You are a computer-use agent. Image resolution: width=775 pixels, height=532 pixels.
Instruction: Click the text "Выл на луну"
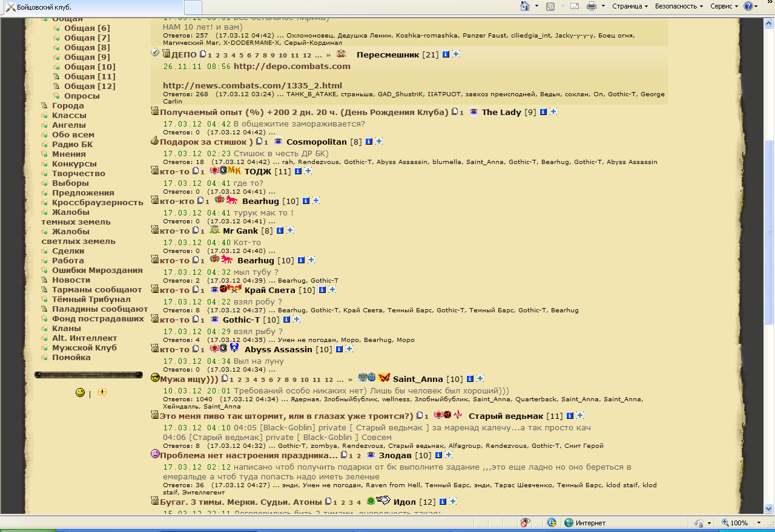coord(259,361)
